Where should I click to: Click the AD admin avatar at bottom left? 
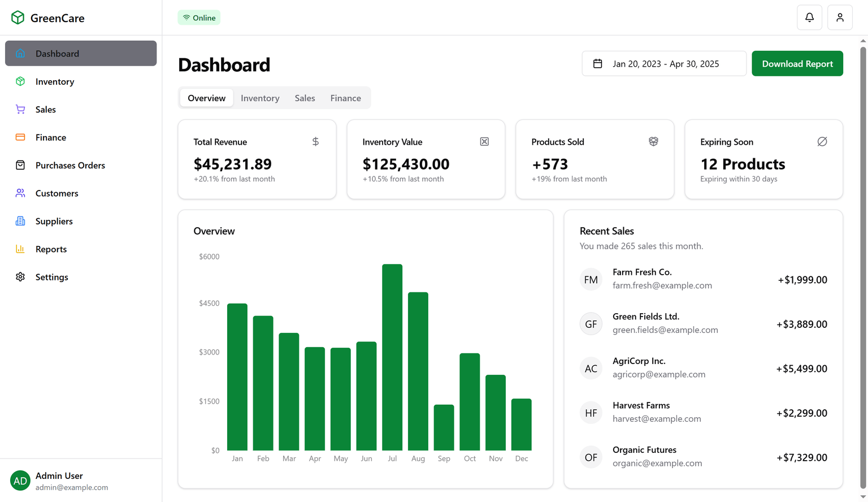(x=20, y=481)
